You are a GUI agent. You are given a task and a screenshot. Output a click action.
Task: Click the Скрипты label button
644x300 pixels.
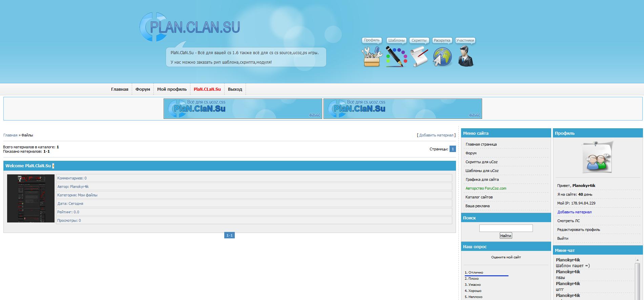click(419, 40)
